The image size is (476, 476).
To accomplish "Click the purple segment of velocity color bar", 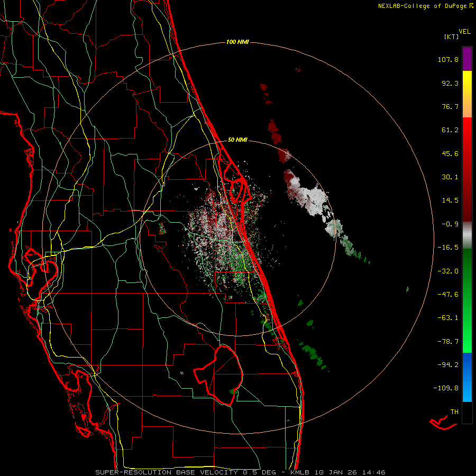I will pos(467,59).
